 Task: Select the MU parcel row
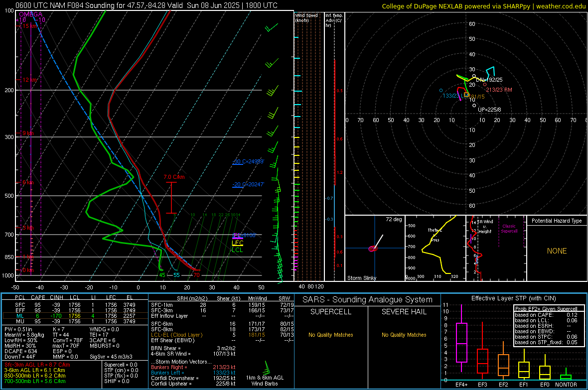75,321
